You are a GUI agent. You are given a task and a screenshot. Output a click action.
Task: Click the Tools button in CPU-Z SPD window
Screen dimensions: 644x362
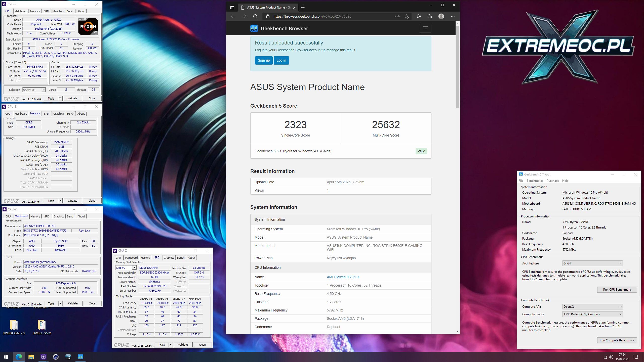click(x=162, y=345)
